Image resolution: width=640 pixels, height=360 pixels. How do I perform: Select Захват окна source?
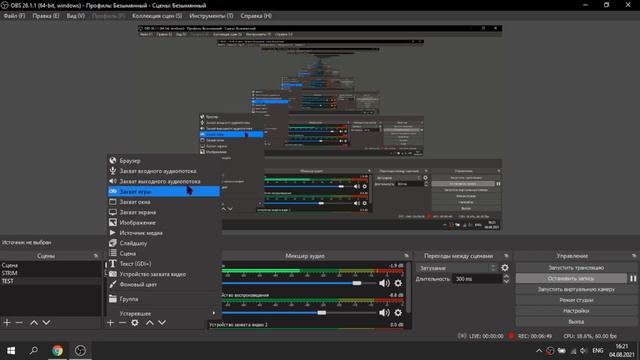coord(163,202)
